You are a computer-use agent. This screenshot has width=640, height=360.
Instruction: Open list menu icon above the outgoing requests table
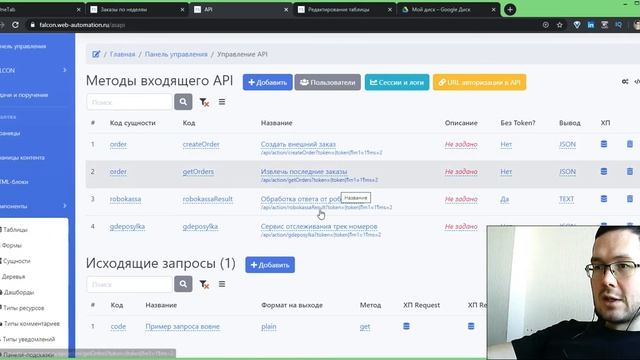pyautogui.click(x=222, y=284)
